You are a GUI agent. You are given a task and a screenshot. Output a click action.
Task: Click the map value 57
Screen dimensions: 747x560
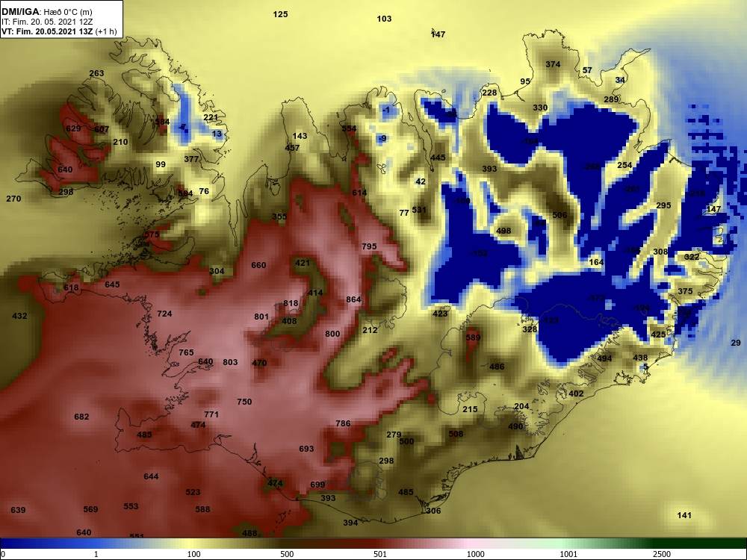587,70
